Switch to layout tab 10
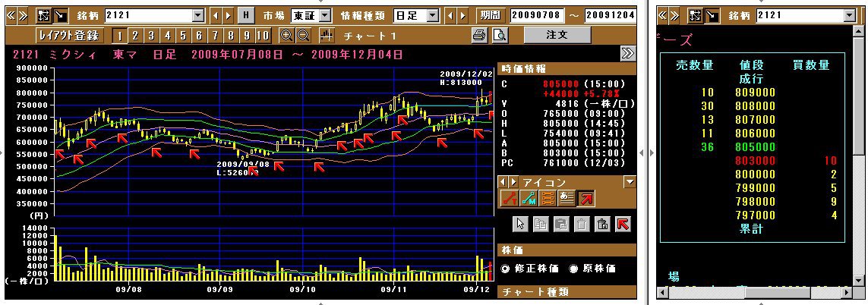This screenshot has width=868, height=305. [263, 36]
